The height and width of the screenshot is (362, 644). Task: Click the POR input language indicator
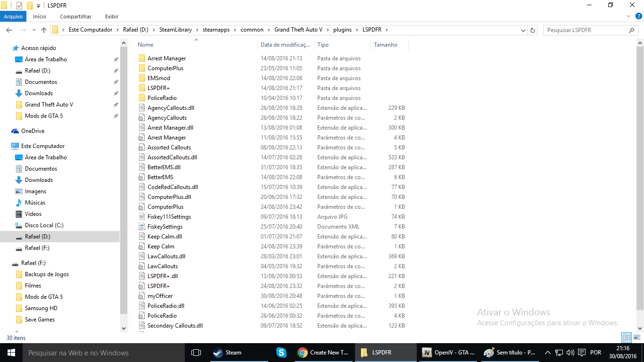[x=596, y=353]
